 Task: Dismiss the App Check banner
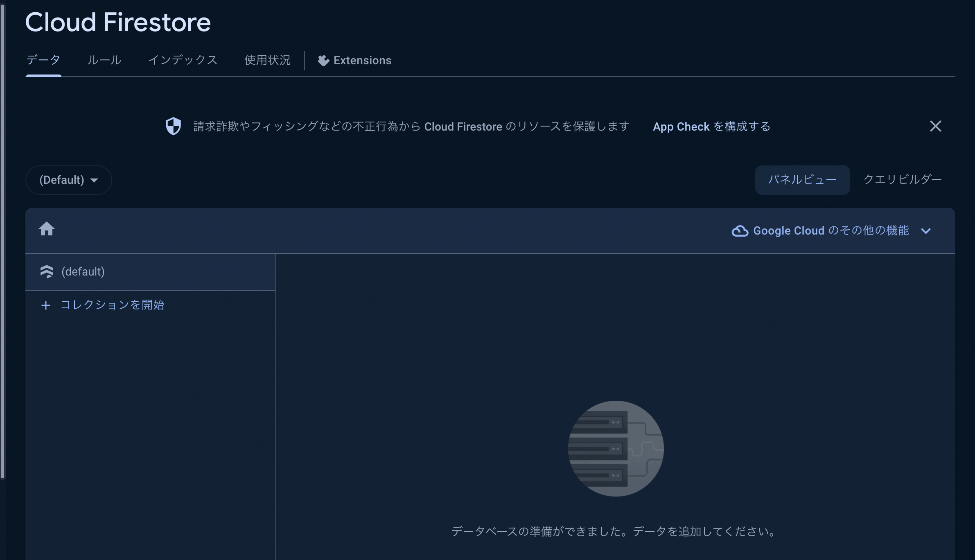click(937, 126)
